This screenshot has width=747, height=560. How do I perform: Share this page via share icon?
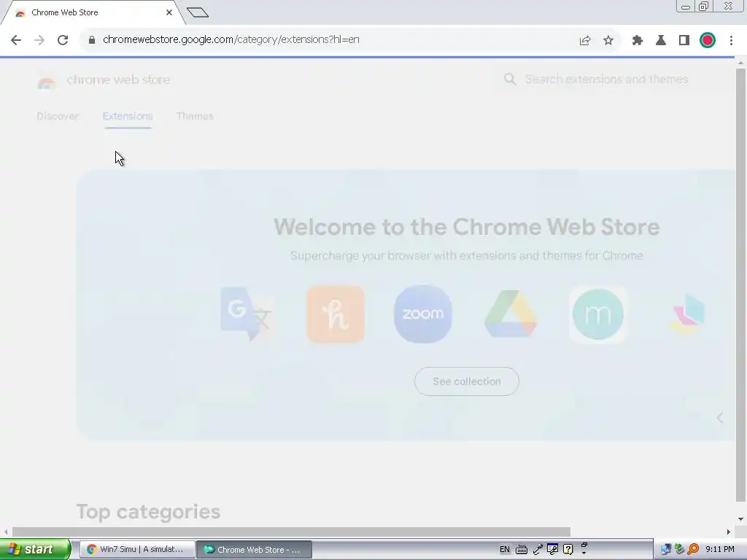pos(585,40)
